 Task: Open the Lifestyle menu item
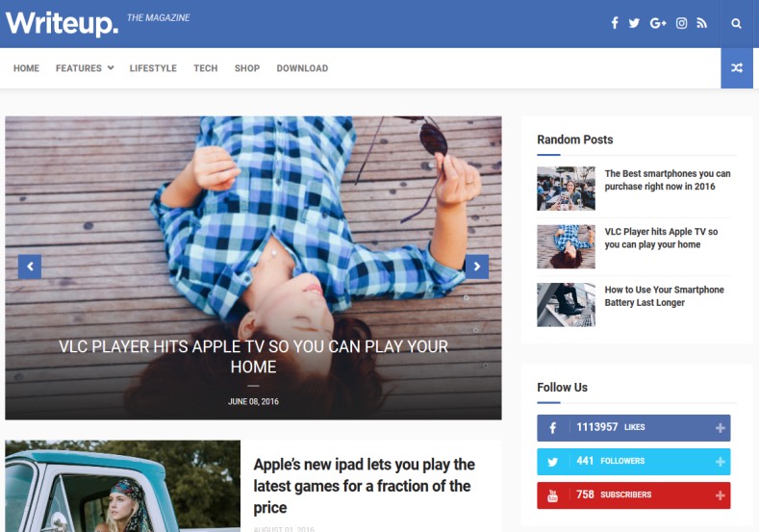point(153,68)
